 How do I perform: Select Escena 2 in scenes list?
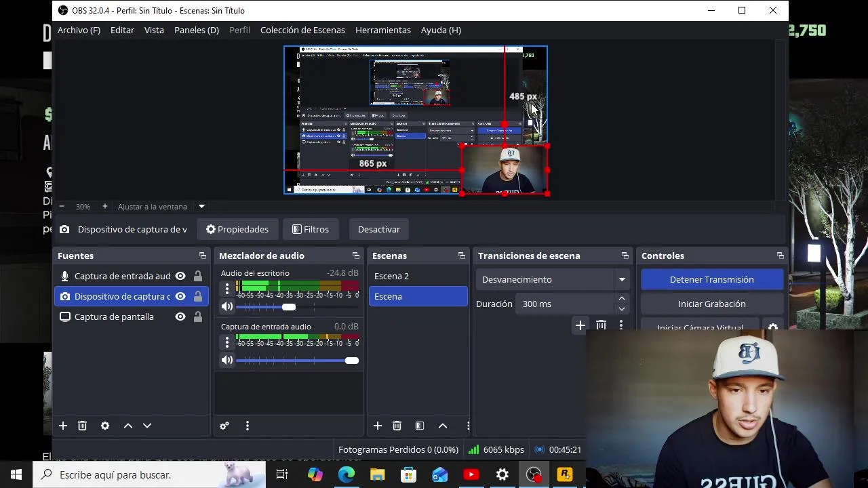click(418, 276)
